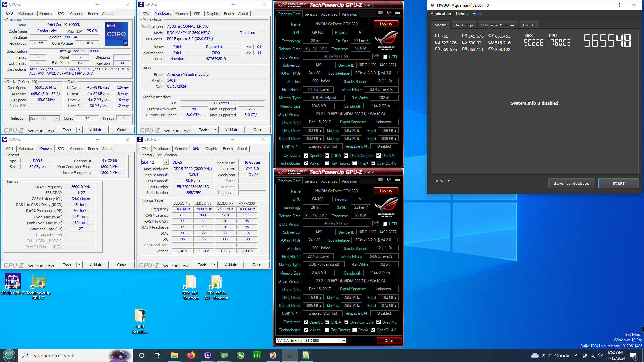Viewport: 644px width, 362px height.
Task: Take GPU-Z screenshot in top window
Action: (x=380, y=13)
